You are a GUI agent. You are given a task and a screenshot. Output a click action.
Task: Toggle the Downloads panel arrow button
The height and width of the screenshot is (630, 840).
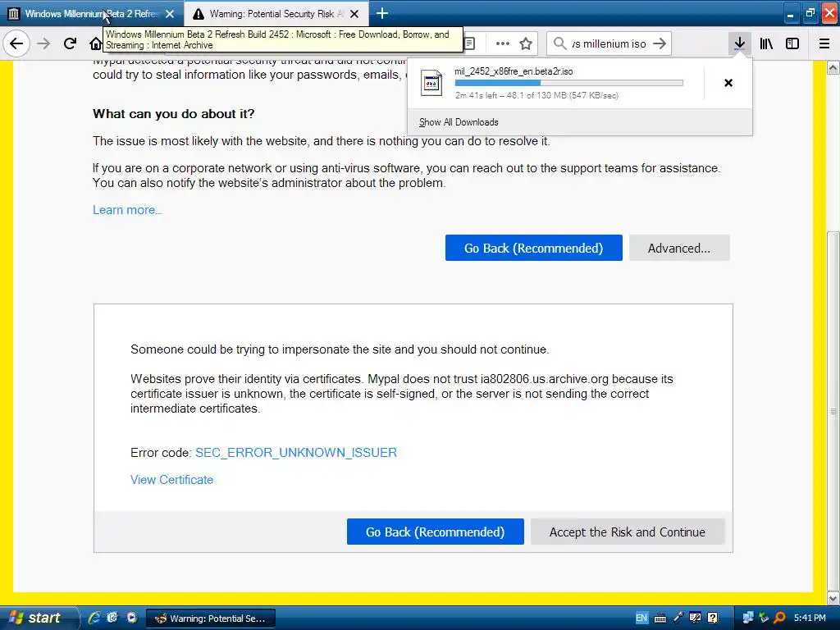point(739,43)
